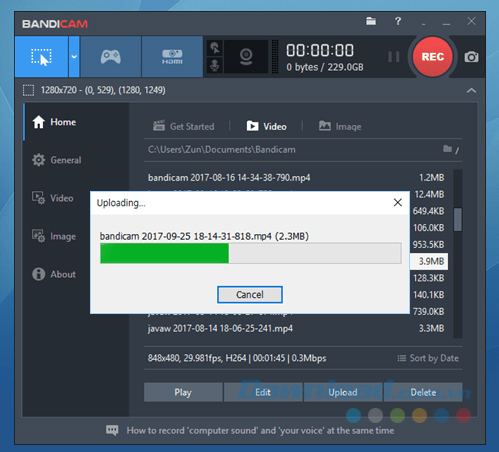Click the uploading filename bandicam 2017-09-25 text
The height and width of the screenshot is (452, 499).
pyautogui.click(x=204, y=236)
